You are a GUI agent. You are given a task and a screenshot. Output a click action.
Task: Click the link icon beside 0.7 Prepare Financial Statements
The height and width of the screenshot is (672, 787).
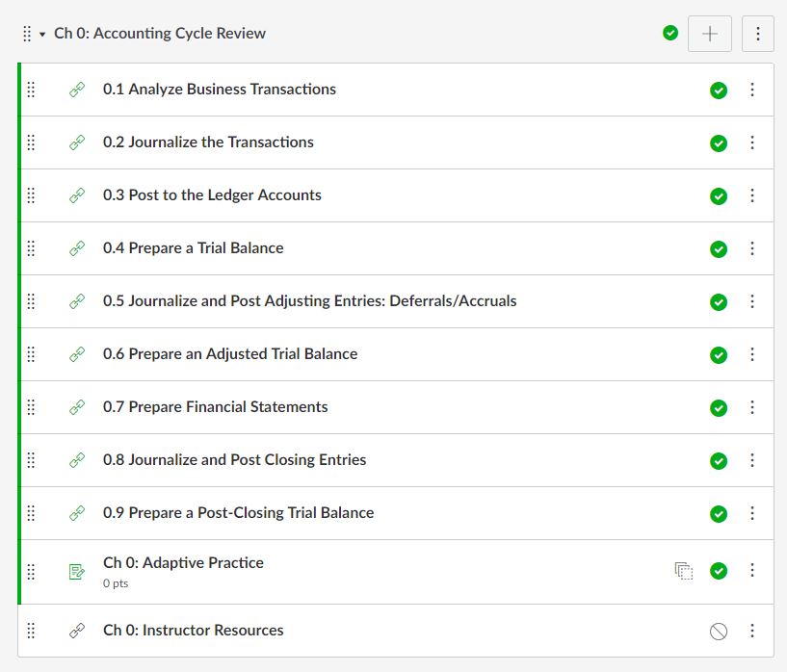click(x=77, y=407)
